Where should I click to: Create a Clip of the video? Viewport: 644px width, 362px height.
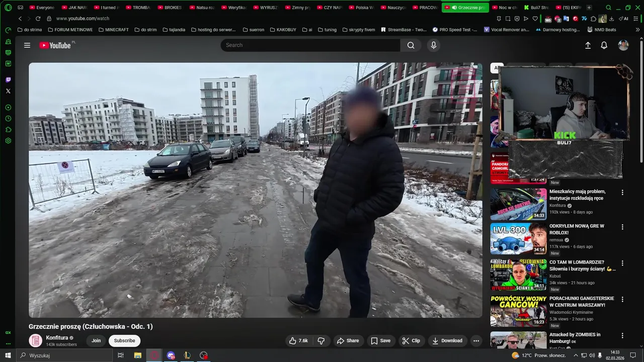[412, 341]
